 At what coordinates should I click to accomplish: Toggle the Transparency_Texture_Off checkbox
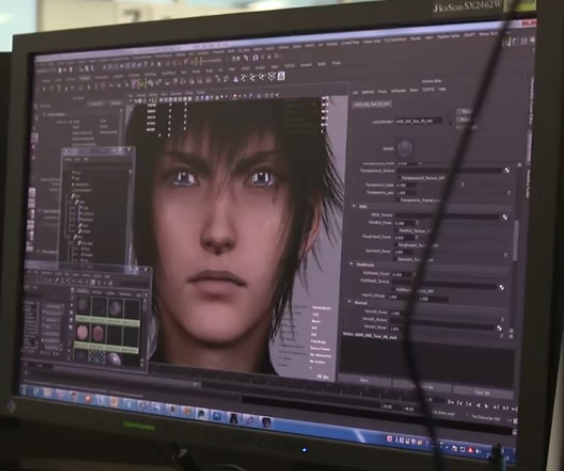point(399,178)
